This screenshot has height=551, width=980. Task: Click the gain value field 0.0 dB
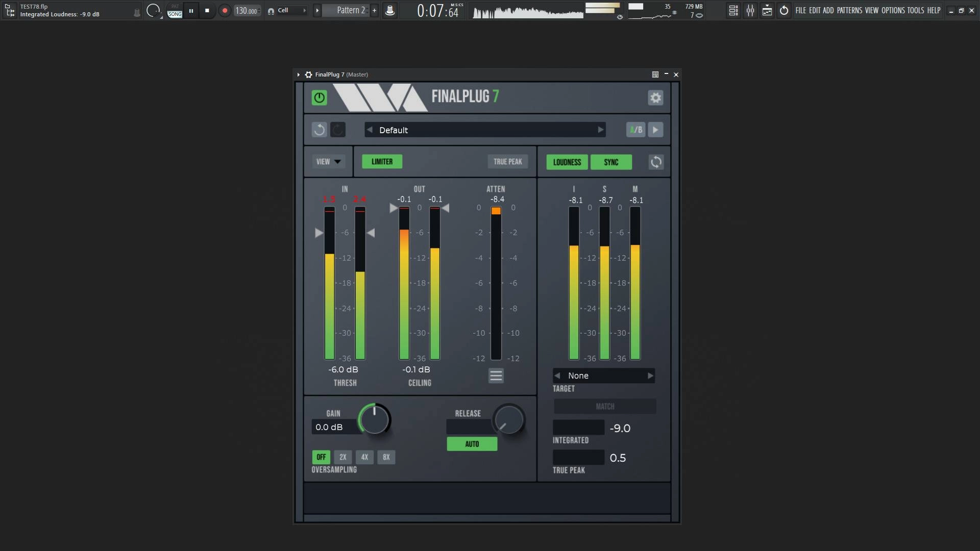[335, 427]
